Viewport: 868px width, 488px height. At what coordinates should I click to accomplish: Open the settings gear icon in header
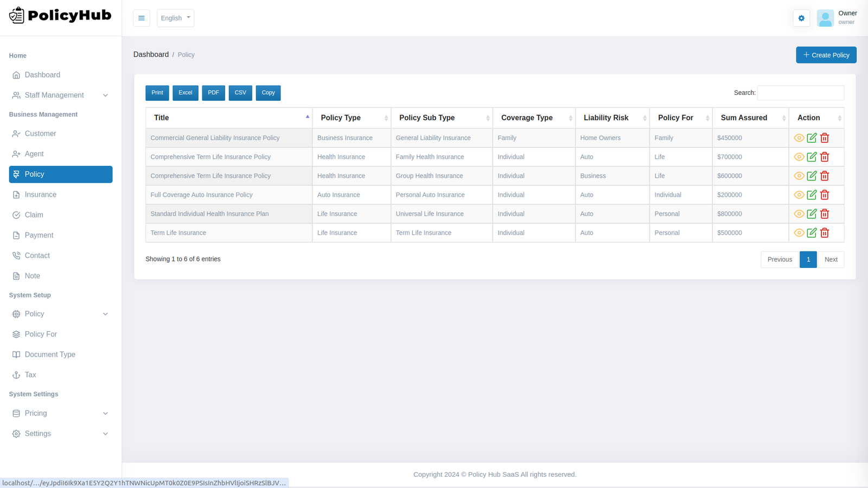point(801,18)
